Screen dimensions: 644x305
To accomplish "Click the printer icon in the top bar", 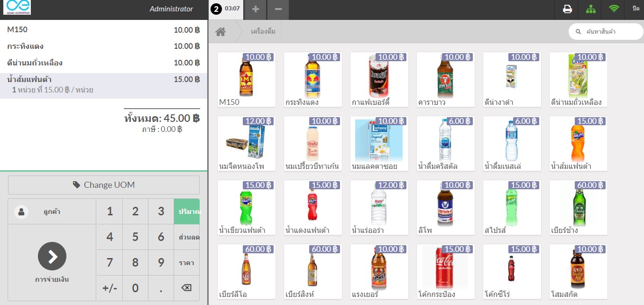I will pos(567,9).
